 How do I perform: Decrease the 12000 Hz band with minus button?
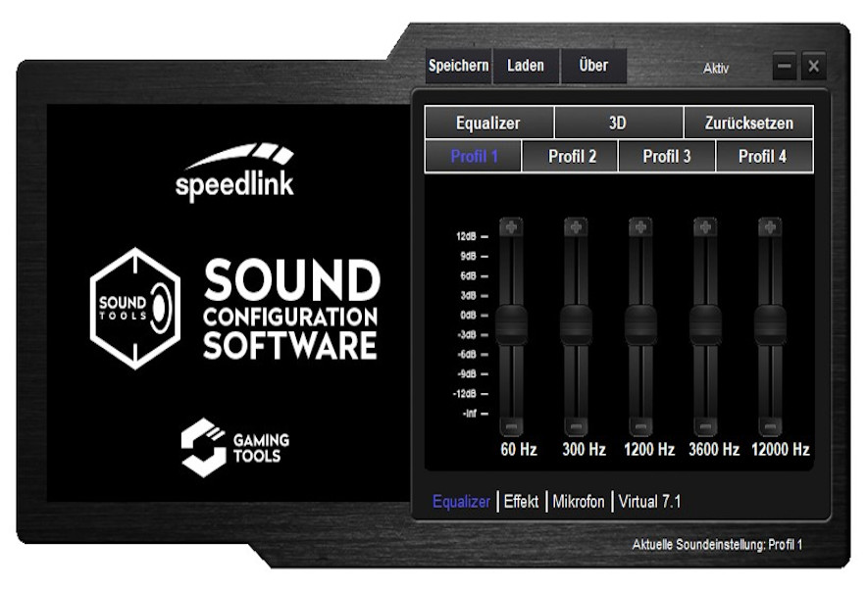click(x=770, y=426)
